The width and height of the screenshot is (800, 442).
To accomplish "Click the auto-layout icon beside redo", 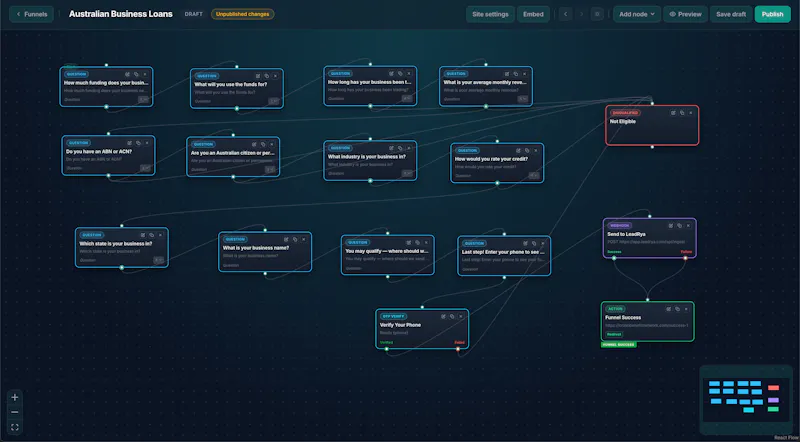I will (597, 14).
